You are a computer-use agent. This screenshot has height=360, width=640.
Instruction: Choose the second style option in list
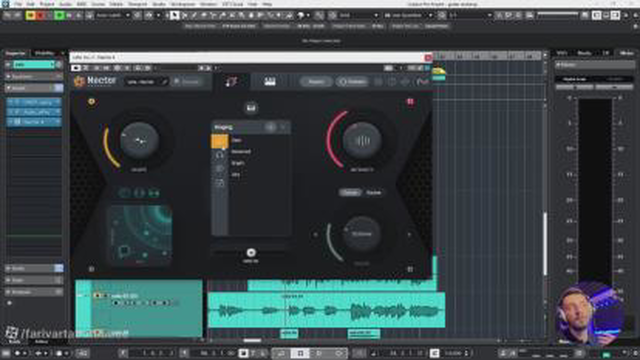click(240, 151)
